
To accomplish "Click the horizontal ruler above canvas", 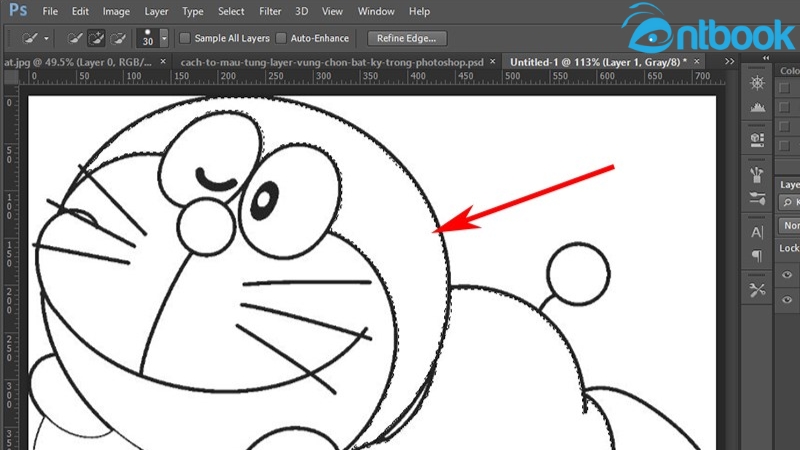I will pos(372,77).
